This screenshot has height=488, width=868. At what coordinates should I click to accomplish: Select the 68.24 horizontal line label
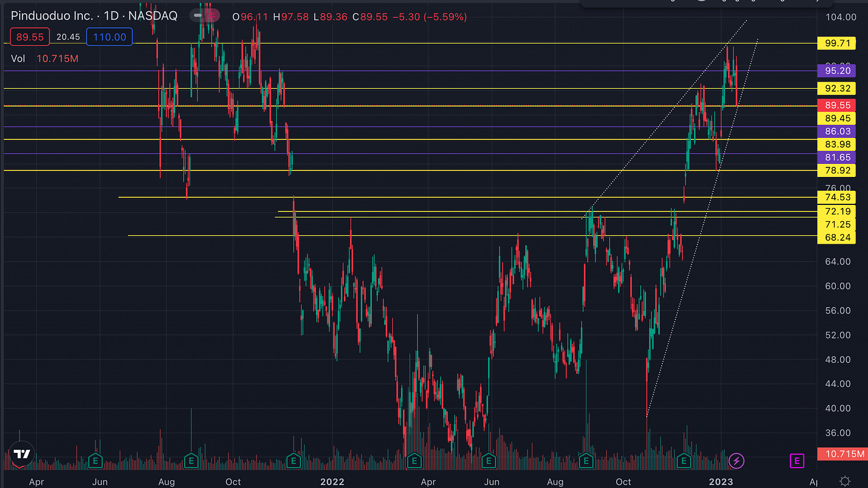tap(838, 238)
